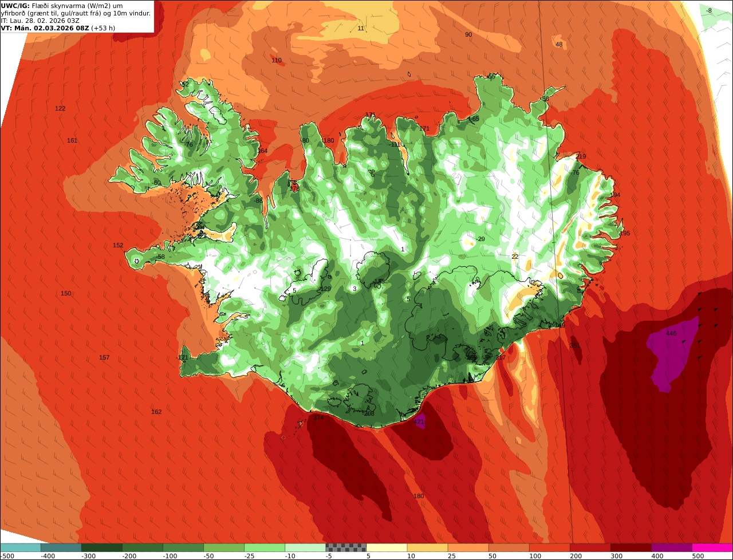Image resolution: width=733 pixels, height=560 pixels.
Task: Click the 195 value on the east coast
Action: tap(625, 233)
